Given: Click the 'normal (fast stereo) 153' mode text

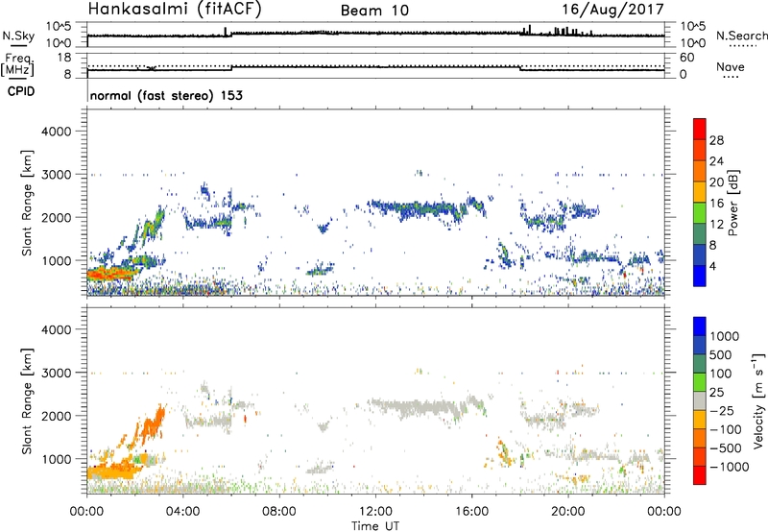Looking at the screenshot, I should (x=166, y=95).
